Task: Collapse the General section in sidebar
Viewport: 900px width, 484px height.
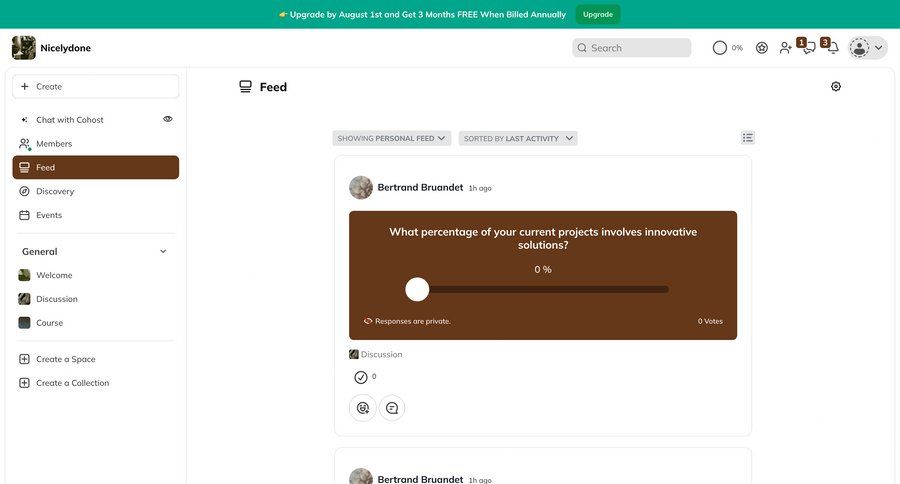Action: click(163, 252)
